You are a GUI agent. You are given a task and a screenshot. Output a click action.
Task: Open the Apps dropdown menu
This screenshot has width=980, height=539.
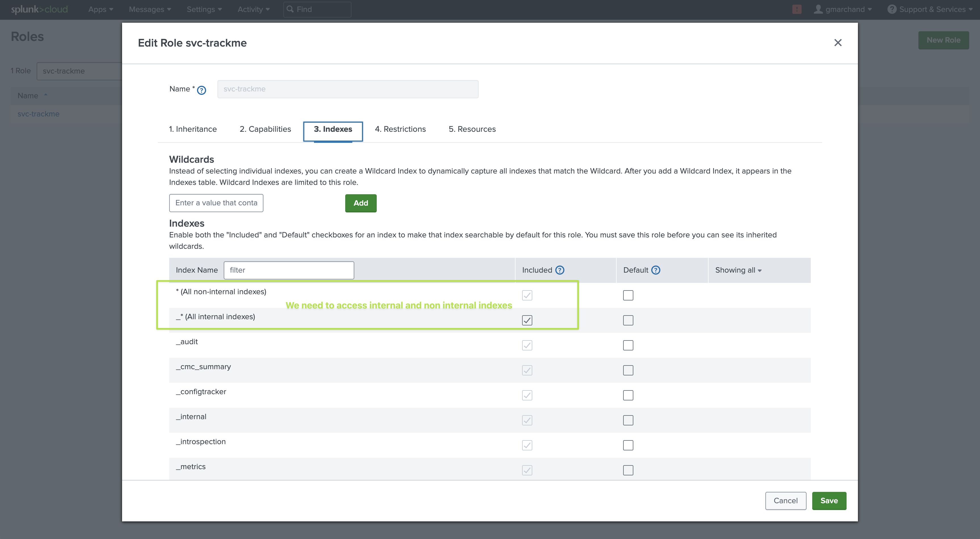[100, 9]
